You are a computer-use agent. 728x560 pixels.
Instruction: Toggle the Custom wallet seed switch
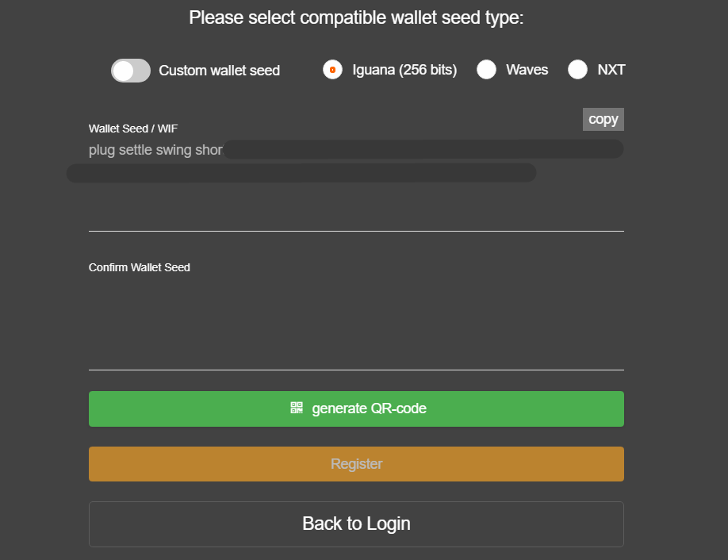(130, 71)
